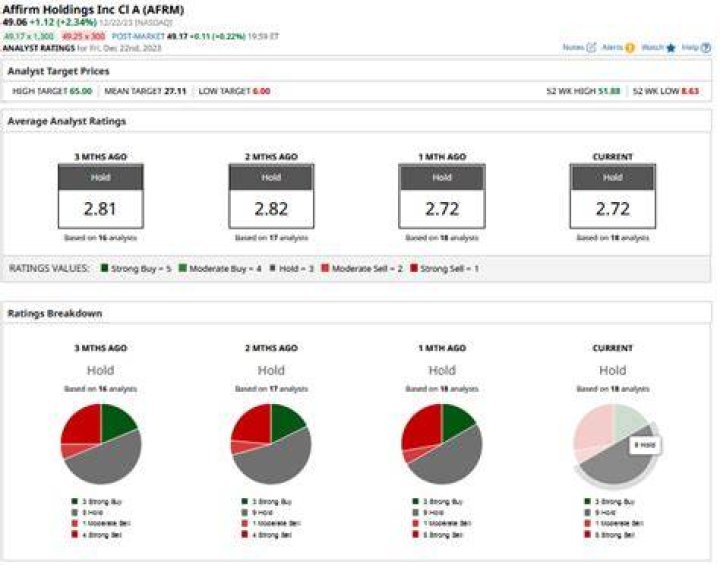Select the 2 Mths Ago 2.82 rating box
Viewport: 720px width, 565px height.
coord(271,196)
